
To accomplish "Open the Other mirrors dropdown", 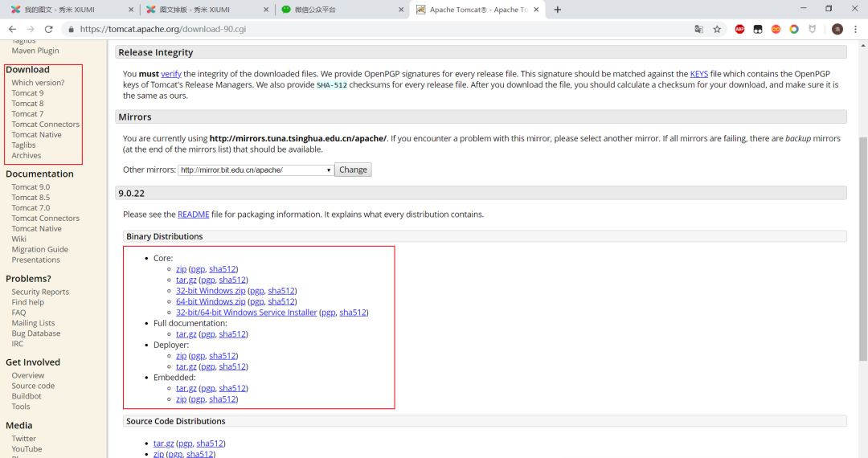I will click(256, 170).
